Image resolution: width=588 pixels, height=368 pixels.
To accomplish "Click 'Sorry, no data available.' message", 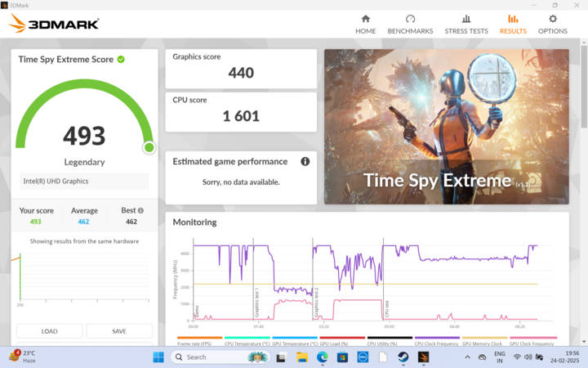I will 241,182.
